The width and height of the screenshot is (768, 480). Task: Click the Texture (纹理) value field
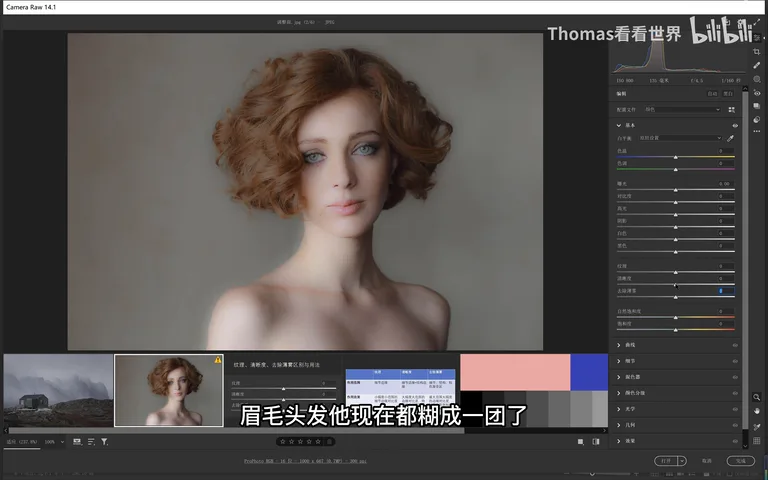726,266
